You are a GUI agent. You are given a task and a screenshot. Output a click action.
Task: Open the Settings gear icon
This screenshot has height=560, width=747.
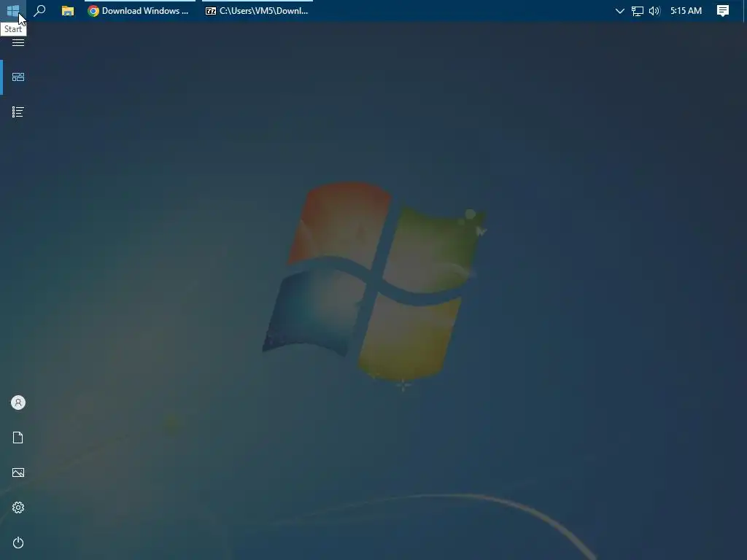(x=18, y=507)
